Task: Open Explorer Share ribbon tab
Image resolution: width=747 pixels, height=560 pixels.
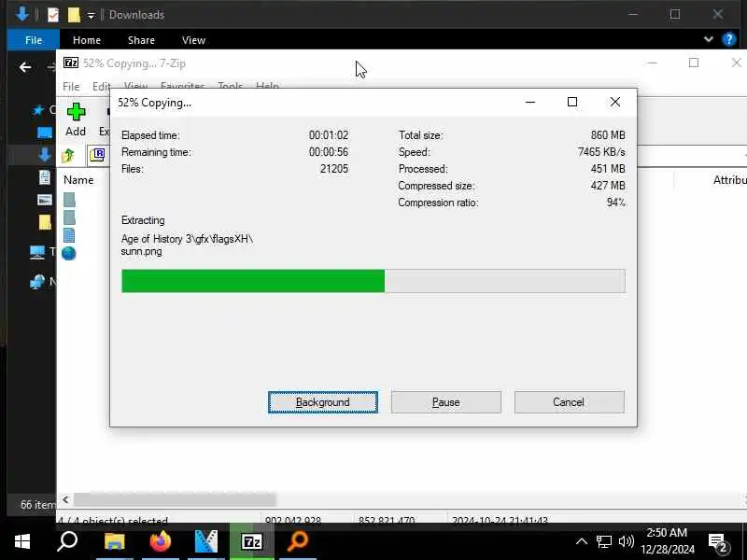Action: click(x=141, y=40)
